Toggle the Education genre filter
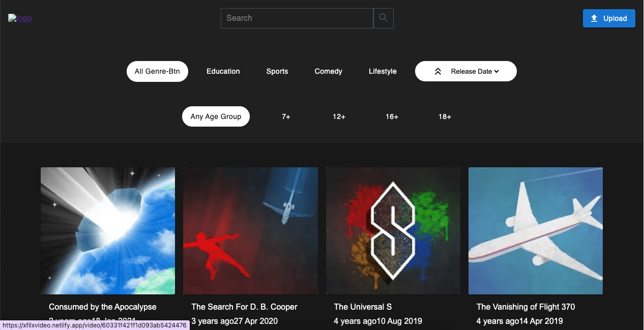This screenshot has width=644, height=330. pyautogui.click(x=223, y=72)
